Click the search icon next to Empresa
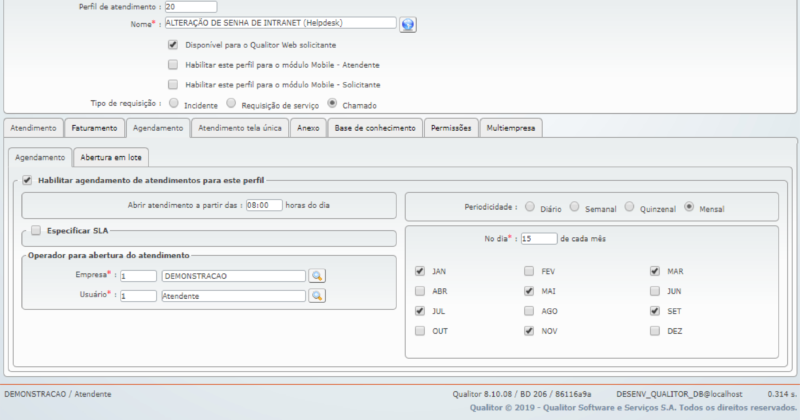 coord(316,276)
